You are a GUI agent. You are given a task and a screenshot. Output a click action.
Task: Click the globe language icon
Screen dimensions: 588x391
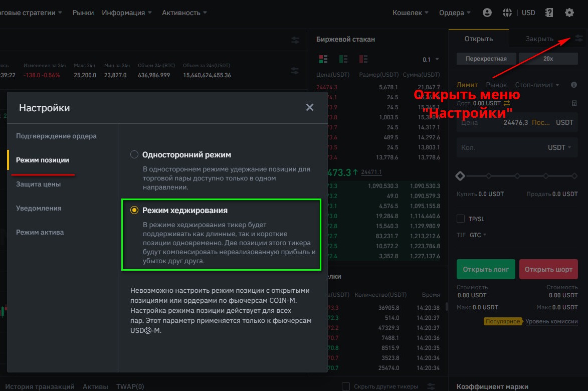click(507, 13)
